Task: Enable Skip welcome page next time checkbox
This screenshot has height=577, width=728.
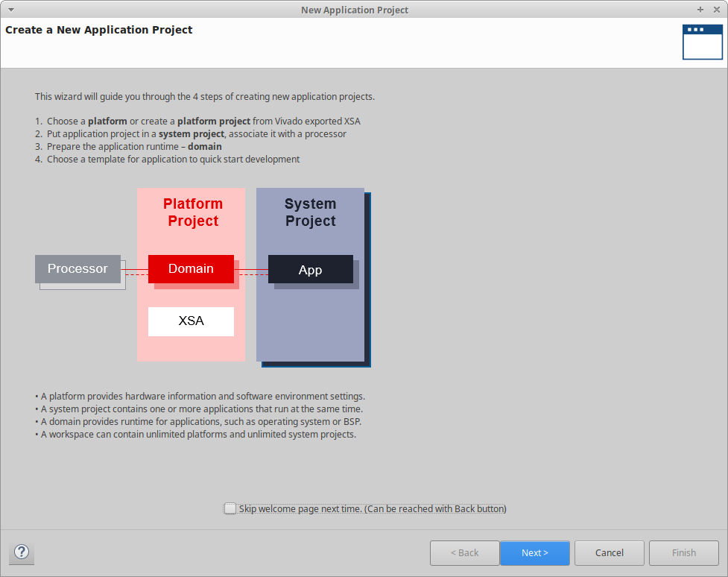Action: click(230, 508)
